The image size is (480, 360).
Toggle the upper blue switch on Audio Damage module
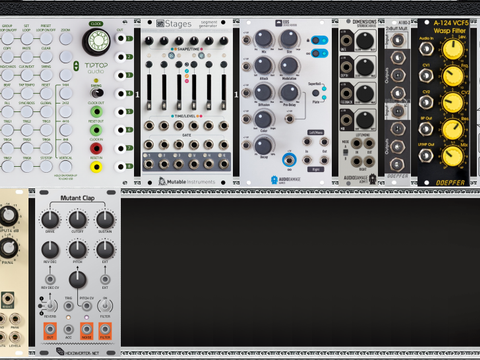click(319, 41)
